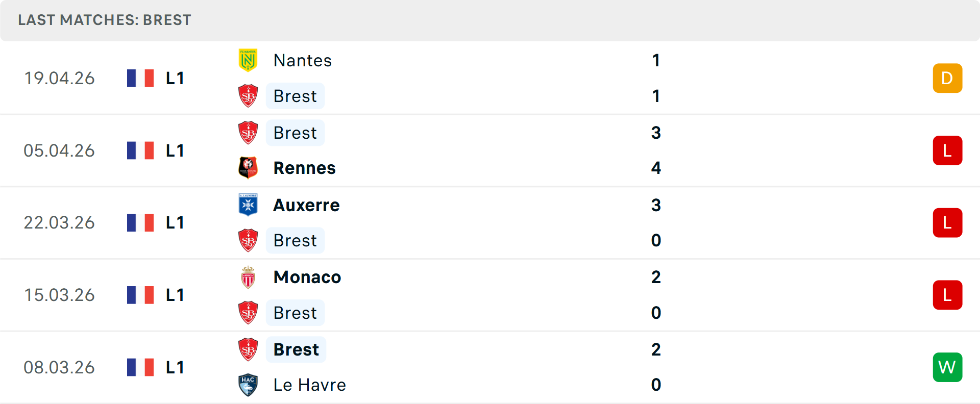The width and height of the screenshot is (980, 404).
Task: Click the 15.03.26 match date
Action: [x=59, y=295]
